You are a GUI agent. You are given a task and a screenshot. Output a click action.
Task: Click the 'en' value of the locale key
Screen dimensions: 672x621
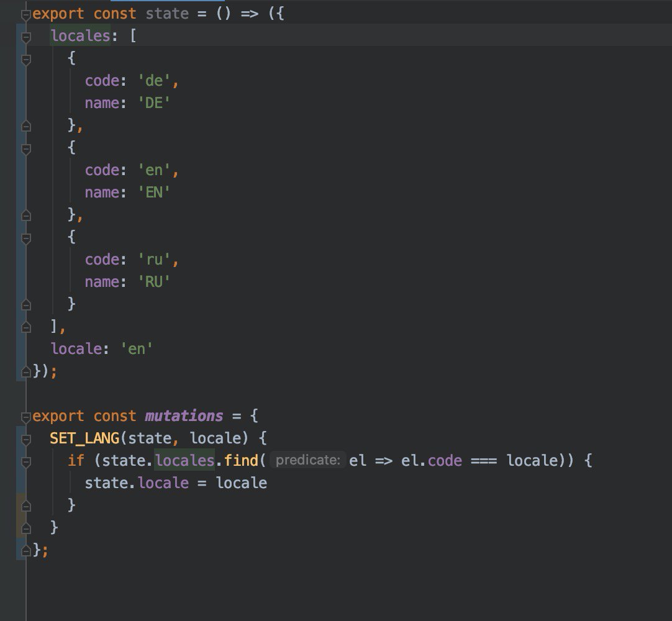[137, 348]
